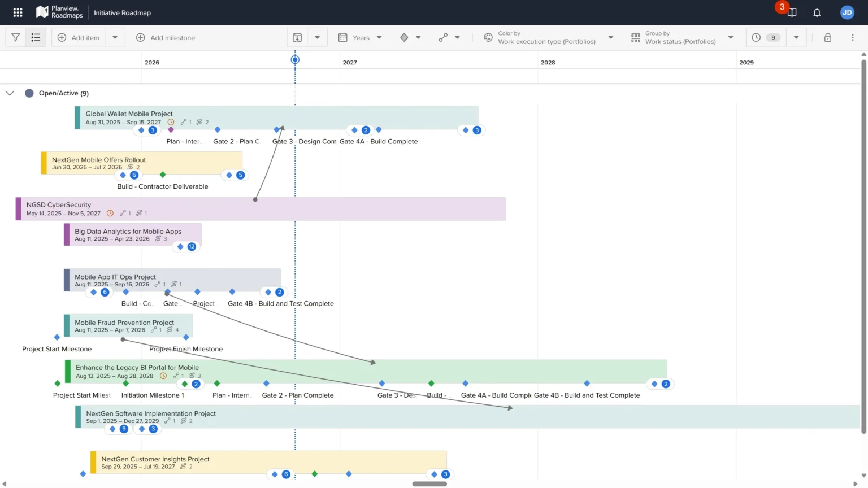868x488 pixels.
Task: Open the JD user avatar menu
Action: coord(847,12)
